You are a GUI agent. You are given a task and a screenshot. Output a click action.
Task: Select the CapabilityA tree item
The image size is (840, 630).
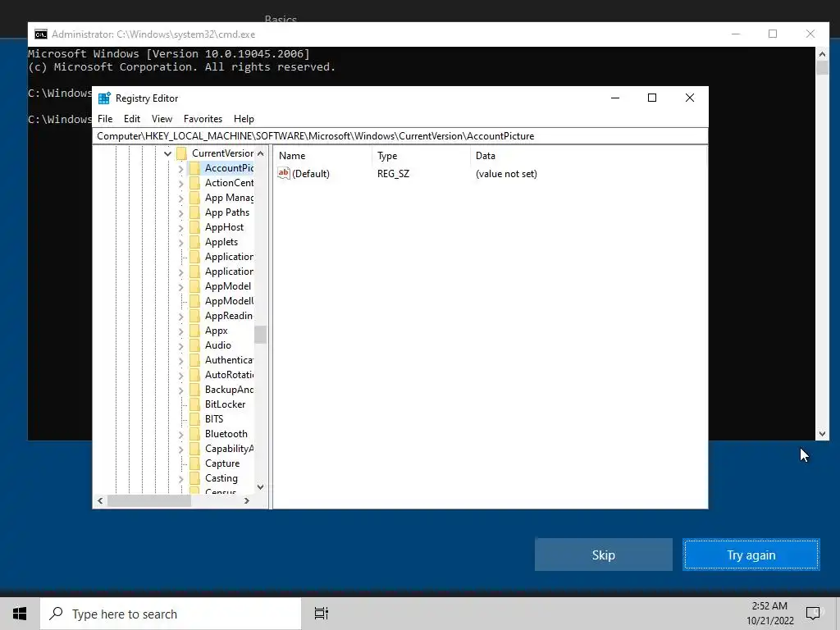230,449
